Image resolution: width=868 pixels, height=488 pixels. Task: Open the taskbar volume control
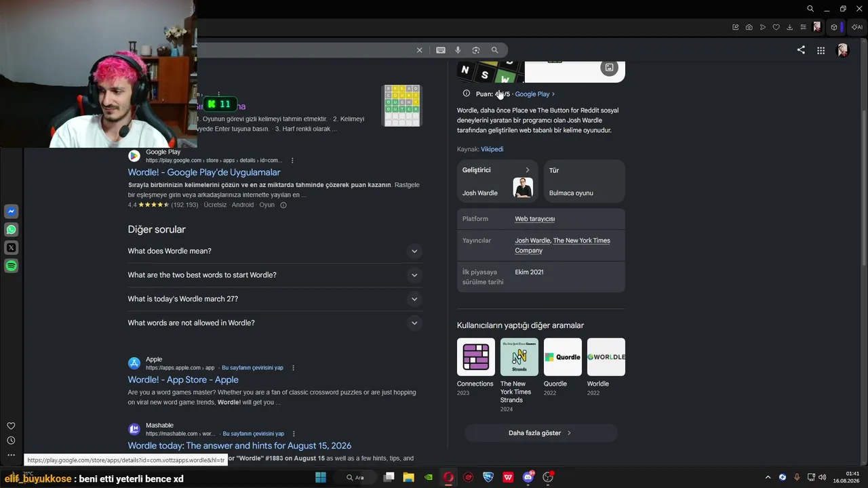[x=822, y=477]
